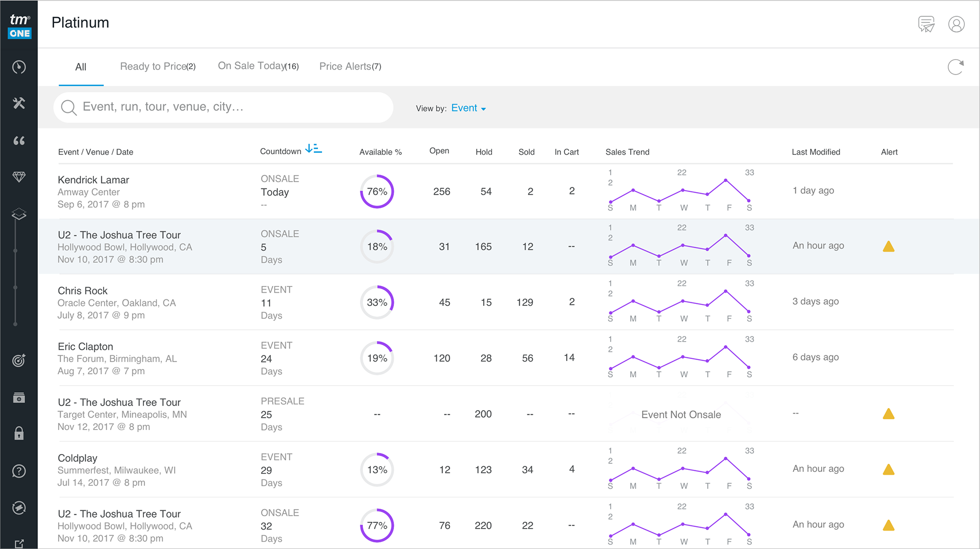Click '1 day ago' last modified value
The width and height of the screenshot is (980, 549).
tap(813, 190)
